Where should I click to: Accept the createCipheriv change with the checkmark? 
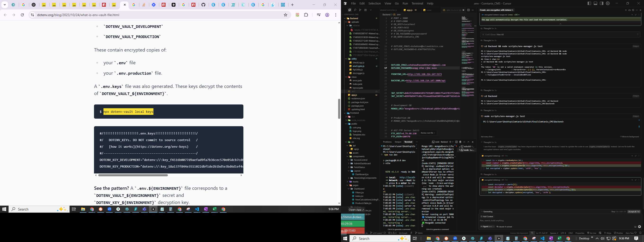[x=635, y=156]
